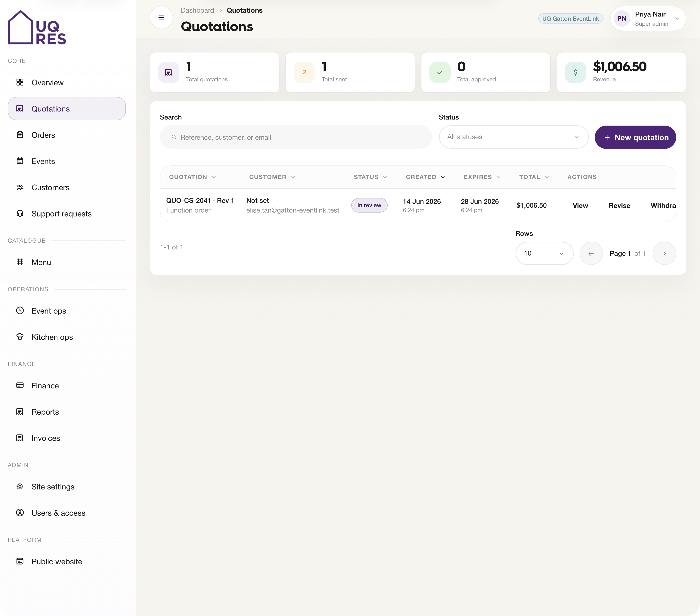Click the PN avatar circle
700x616 pixels.
tap(621, 18)
